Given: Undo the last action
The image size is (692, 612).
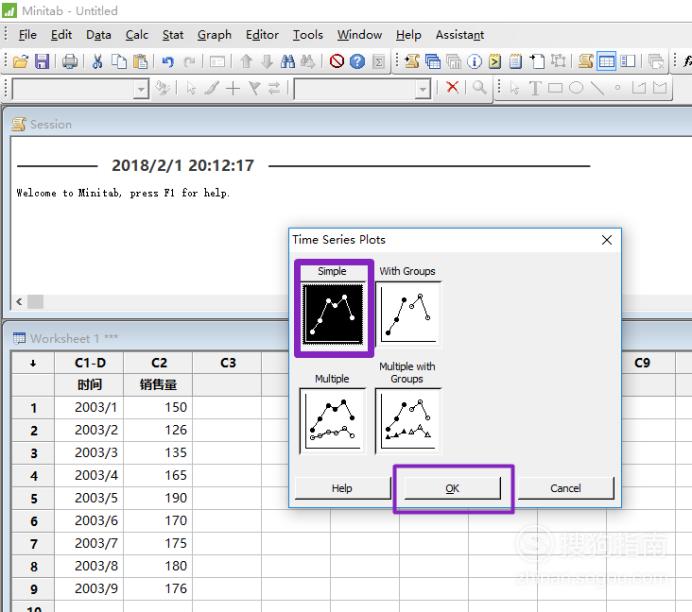Looking at the screenshot, I should (168, 61).
